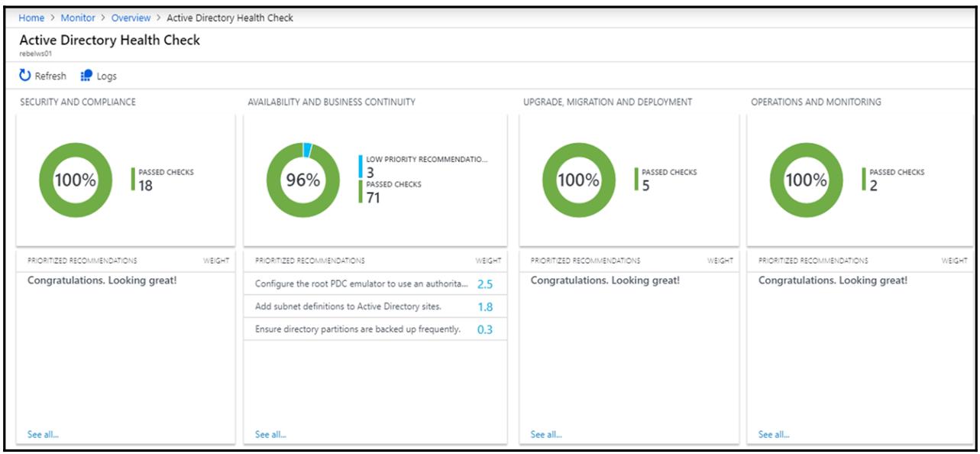Click See all under Availability and Business Continuity

pos(270,434)
